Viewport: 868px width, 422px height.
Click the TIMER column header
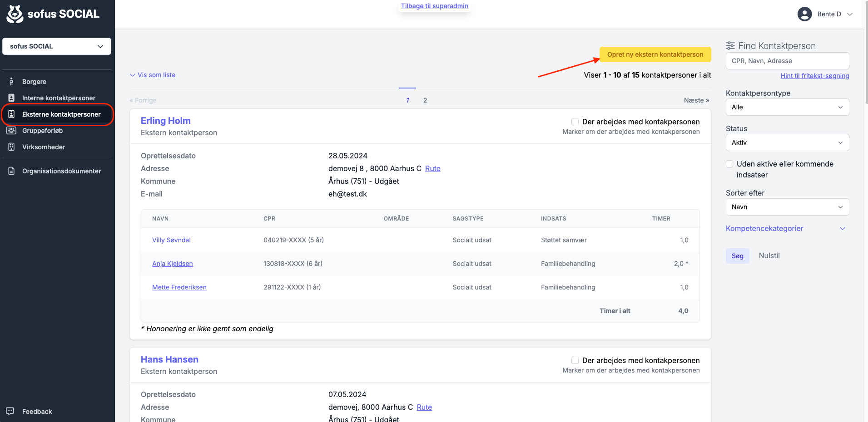tap(661, 219)
